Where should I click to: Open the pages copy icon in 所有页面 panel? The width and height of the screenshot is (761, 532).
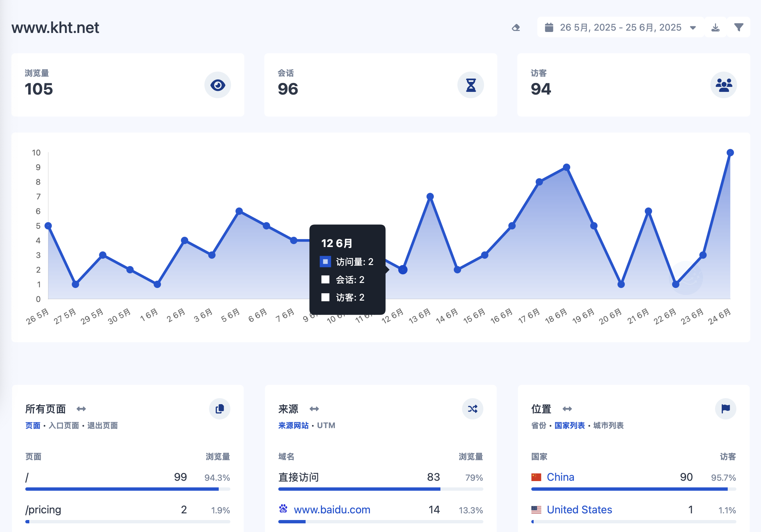219,409
